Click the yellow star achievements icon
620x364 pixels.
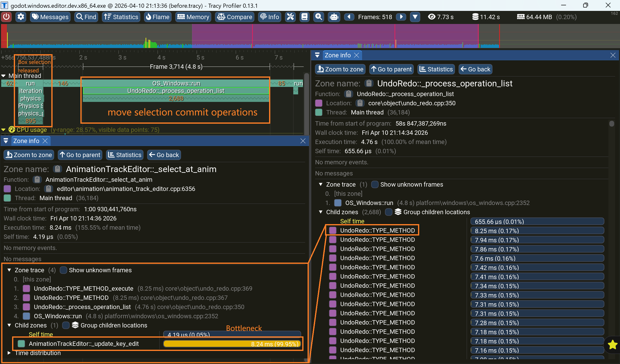612,344
